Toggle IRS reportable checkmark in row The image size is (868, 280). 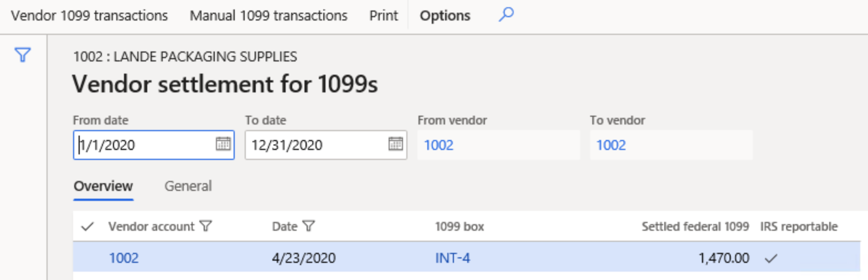(x=769, y=258)
